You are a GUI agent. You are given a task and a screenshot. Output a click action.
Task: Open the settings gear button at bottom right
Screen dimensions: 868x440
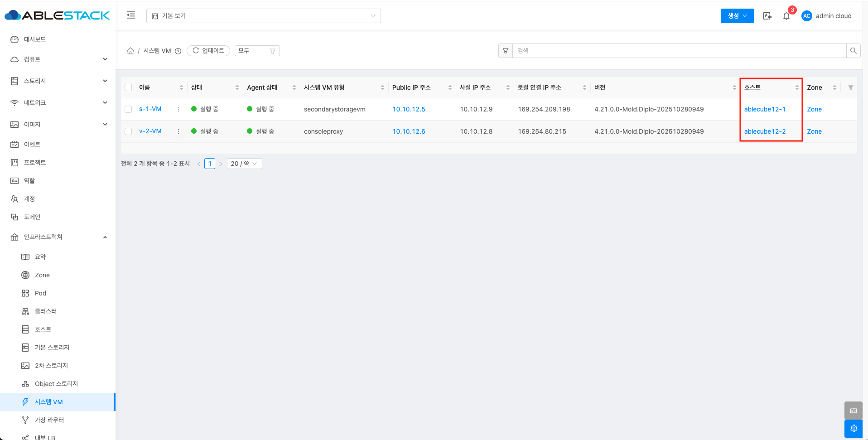coord(854,428)
